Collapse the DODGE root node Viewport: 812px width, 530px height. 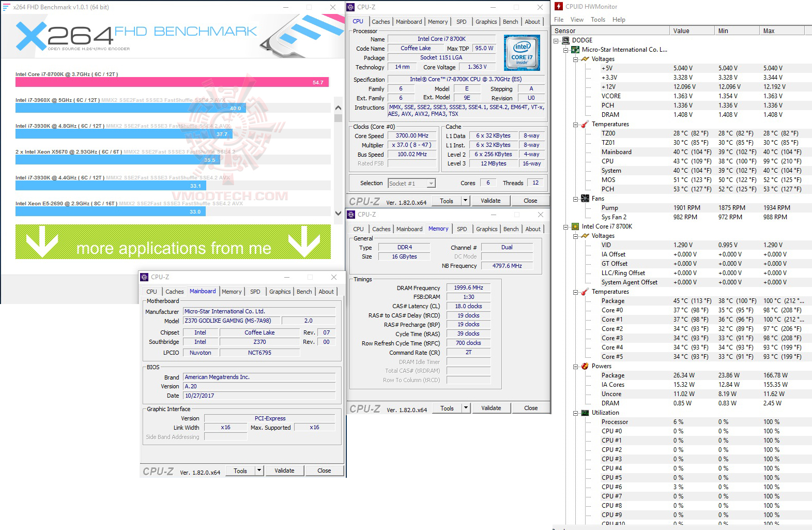coord(556,40)
